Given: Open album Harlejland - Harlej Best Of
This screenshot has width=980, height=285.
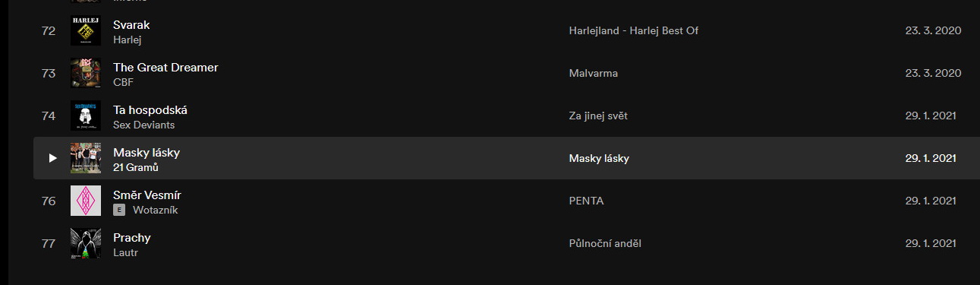Looking at the screenshot, I should pos(633,30).
